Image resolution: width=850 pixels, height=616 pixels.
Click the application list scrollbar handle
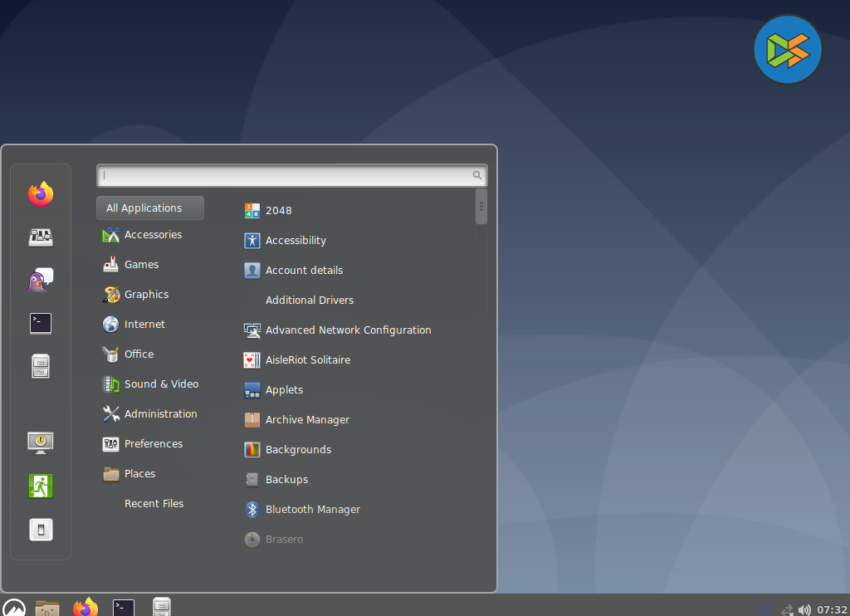(481, 206)
